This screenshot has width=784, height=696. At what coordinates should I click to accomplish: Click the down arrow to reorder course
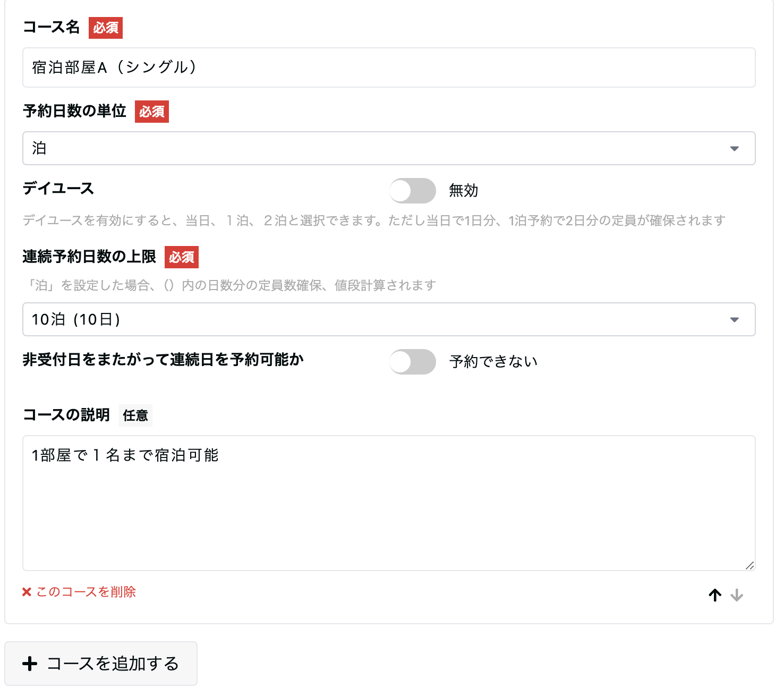coord(738,596)
